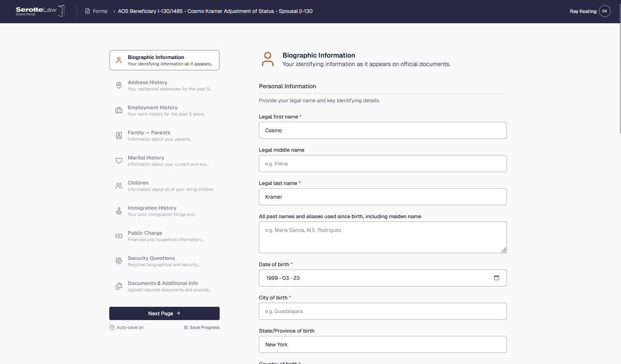Open the Date of birth calendar picker
The width and height of the screenshot is (621, 364).
point(497,278)
